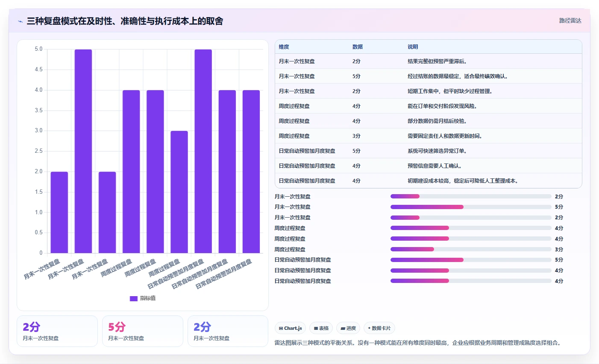Viewport: 599px width, 364px height.
Task: Select the Chart.js chip
Action: point(290,328)
